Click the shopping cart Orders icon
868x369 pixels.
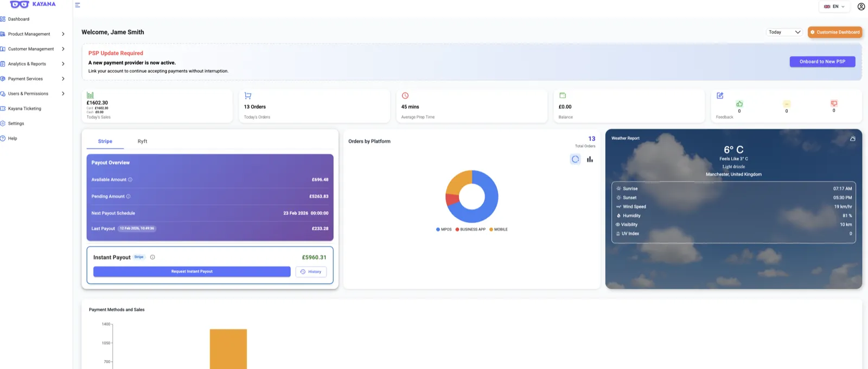coord(247,95)
